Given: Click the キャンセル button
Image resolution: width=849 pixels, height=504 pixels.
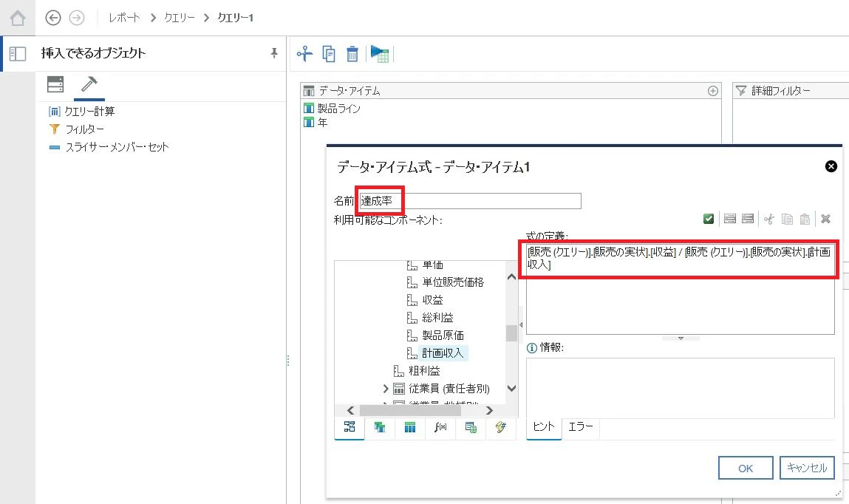Looking at the screenshot, I should (807, 468).
